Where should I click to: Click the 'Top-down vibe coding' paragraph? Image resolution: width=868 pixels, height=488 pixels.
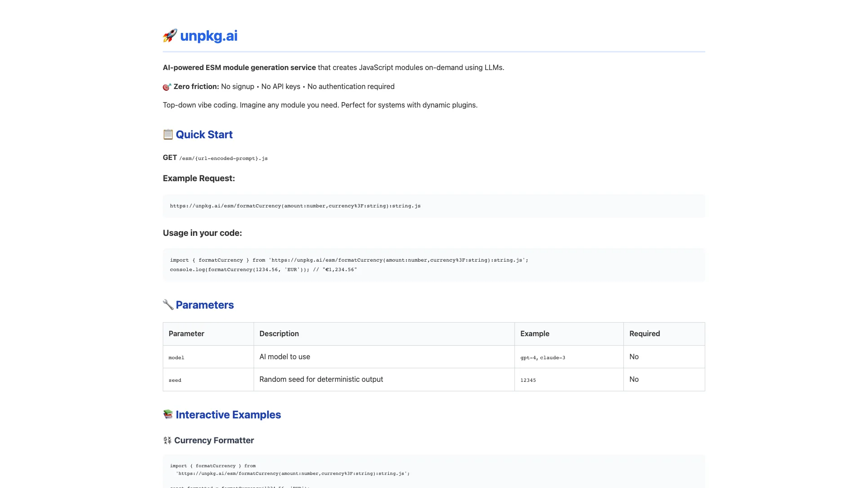(x=320, y=105)
